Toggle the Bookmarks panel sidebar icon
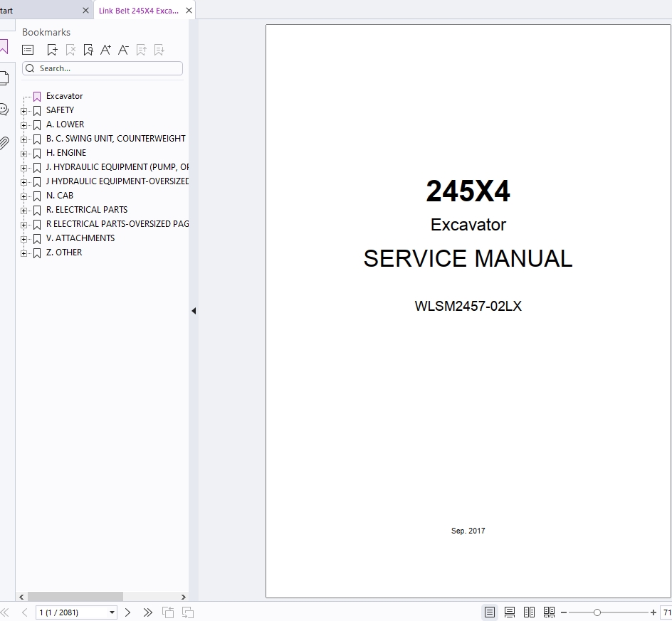 tap(4, 47)
